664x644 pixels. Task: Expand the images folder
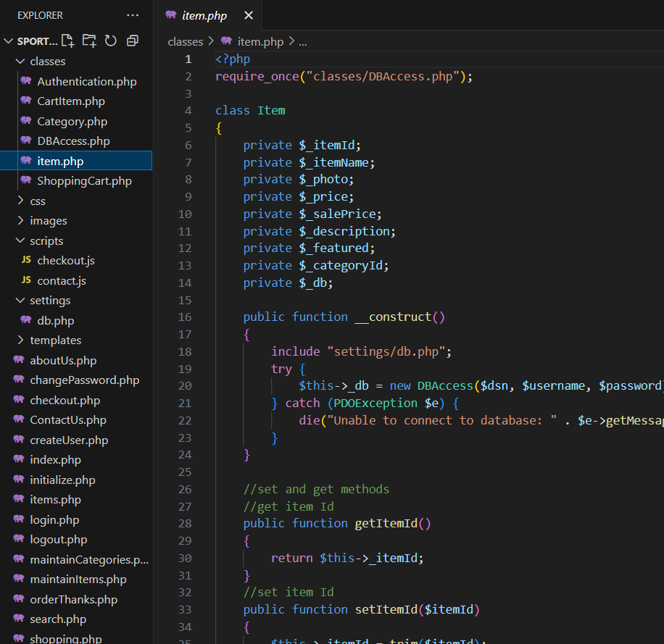tap(48, 221)
